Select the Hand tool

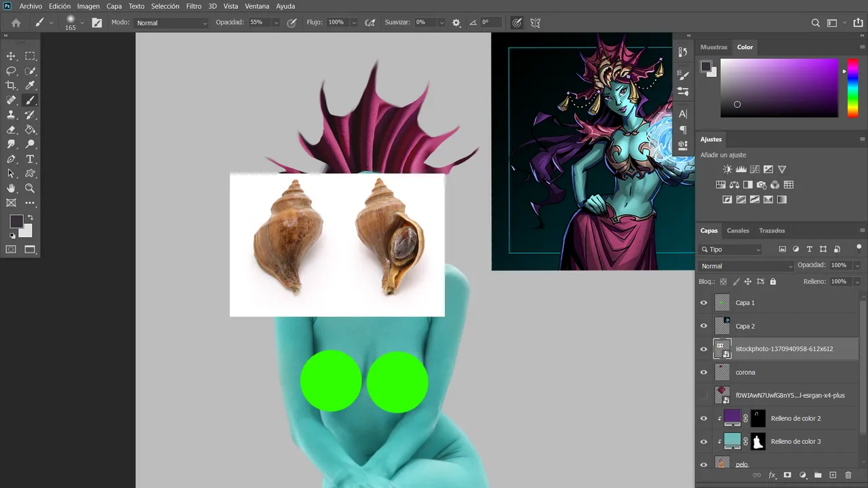[11, 188]
